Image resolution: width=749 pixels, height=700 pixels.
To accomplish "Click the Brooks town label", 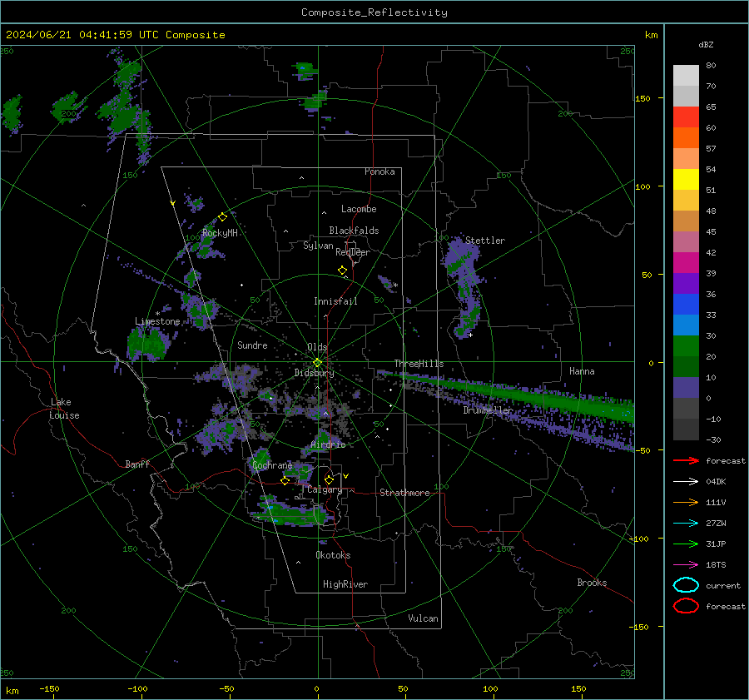I will pos(592,583).
